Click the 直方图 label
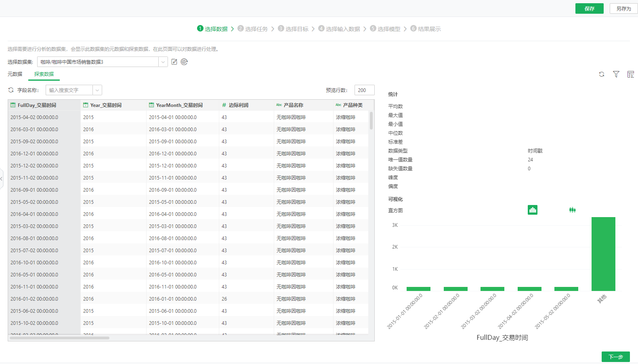The image size is (638, 364). (x=395, y=210)
